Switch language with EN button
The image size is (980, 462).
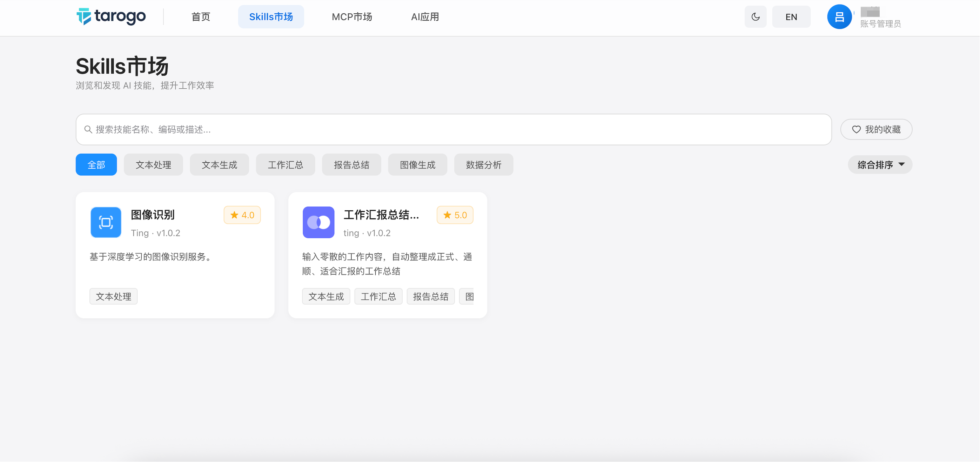(791, 17)
